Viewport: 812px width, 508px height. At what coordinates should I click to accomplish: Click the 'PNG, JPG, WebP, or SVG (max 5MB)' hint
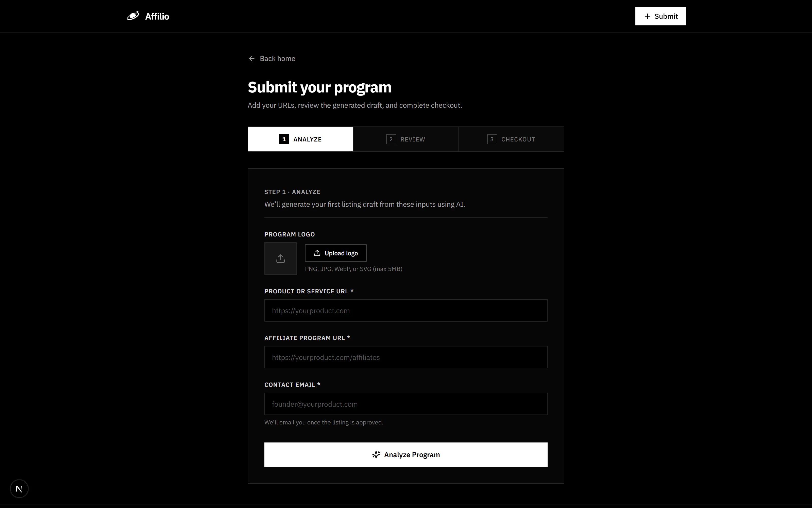click(x=353, y=269)
